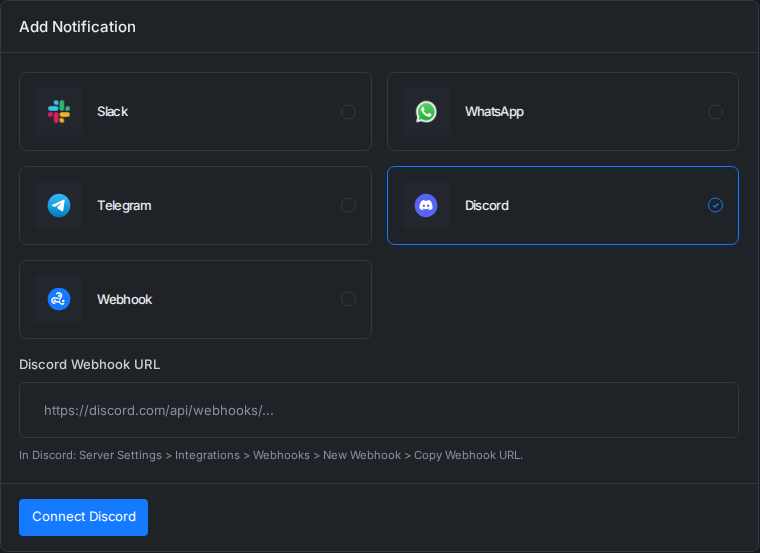Click the WhatsApp label text
Image resolution: width=760 pixels, height=553 pixels.
tap(494, 112)
